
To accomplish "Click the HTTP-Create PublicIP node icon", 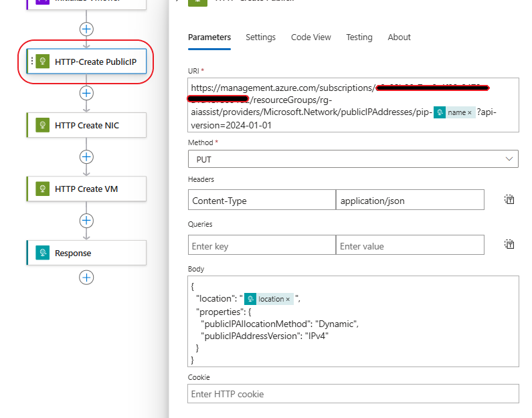I will [x=43, y=61].
